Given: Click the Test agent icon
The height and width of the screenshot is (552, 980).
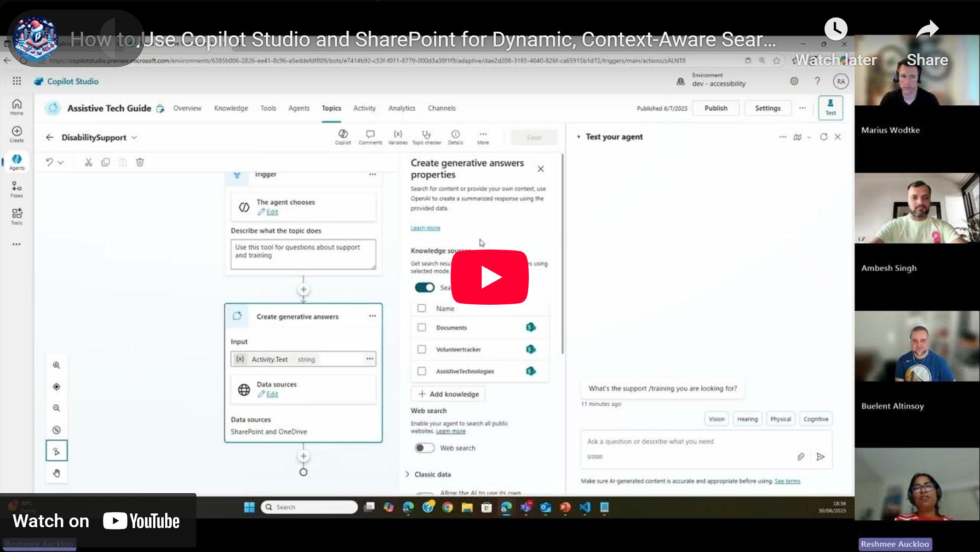Looking at the screenshot, I should point(830,108).
